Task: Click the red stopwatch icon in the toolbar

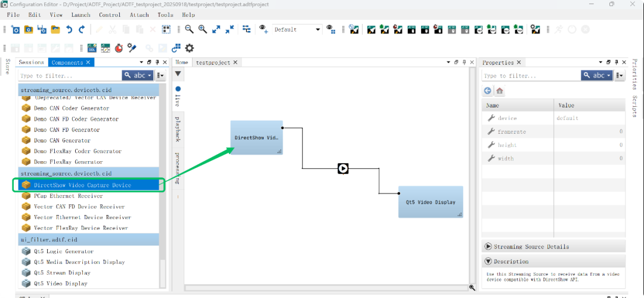Action: coord(119,48)
